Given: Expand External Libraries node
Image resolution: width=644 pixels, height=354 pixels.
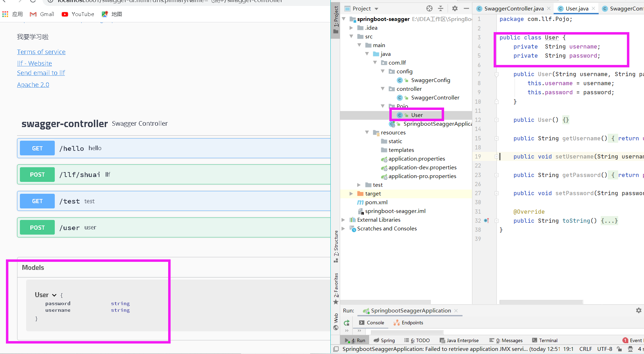Looking at the screenshot, I should 344,220.
